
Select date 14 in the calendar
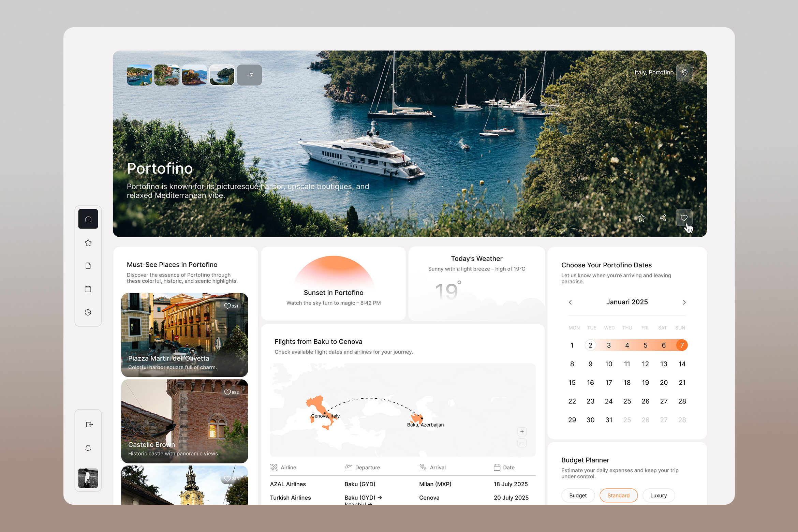click(682, 364)
